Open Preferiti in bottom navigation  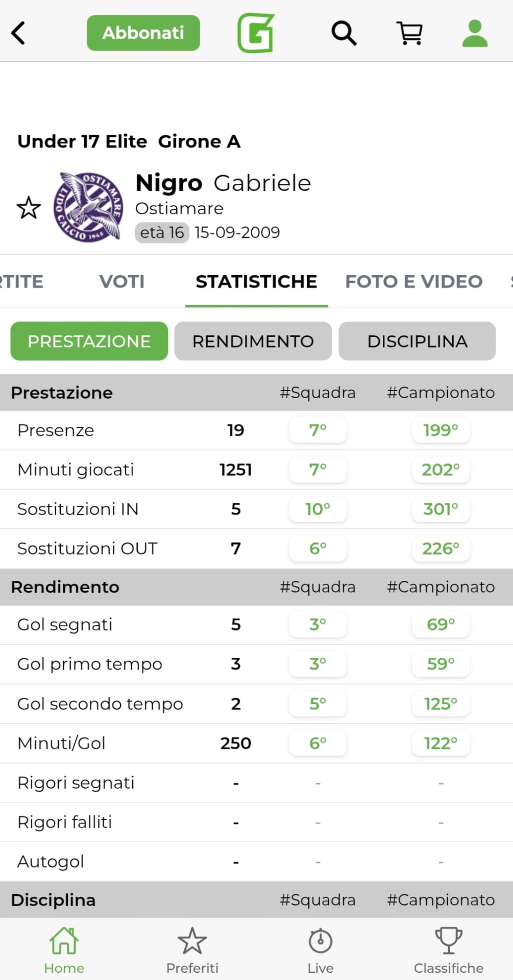(x=192, y=950)
